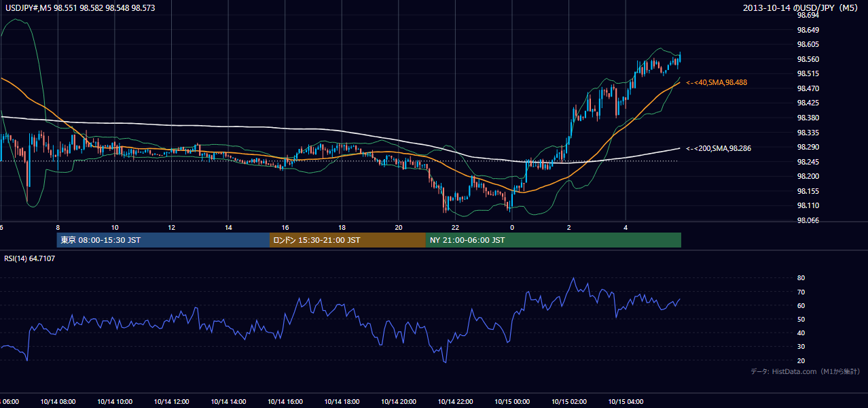Image resolution: width=868 pixels, height=408 pixels.
Task: Click price axis value 98.290
Action: point(808,147)
